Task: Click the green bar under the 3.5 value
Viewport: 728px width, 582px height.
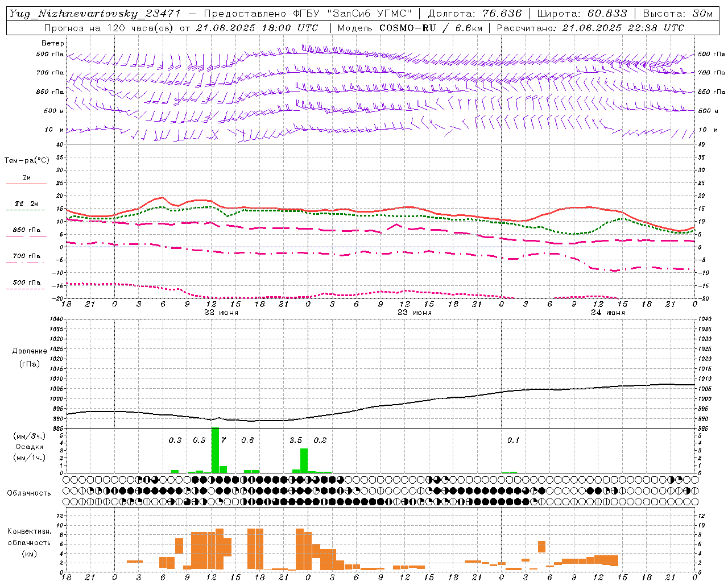Action: [304, 461]
